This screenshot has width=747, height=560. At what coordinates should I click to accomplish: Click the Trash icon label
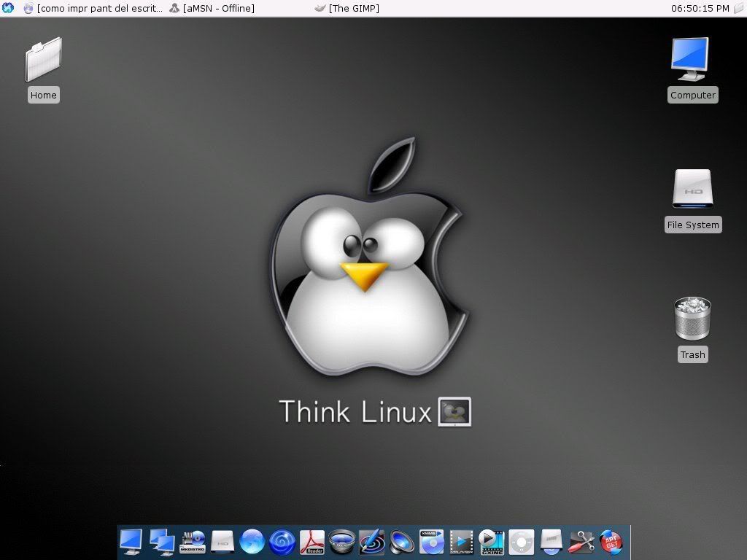click(693, 355)
